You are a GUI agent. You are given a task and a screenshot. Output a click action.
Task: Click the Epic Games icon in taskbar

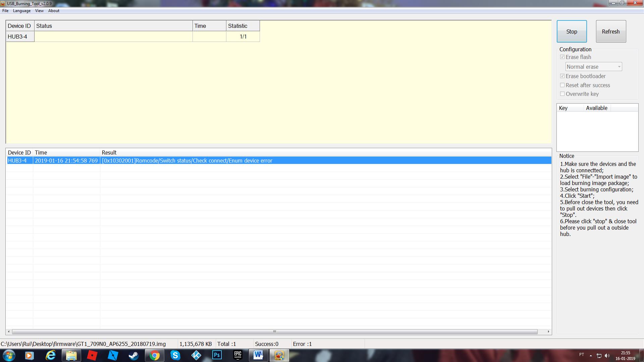(238, 355)
